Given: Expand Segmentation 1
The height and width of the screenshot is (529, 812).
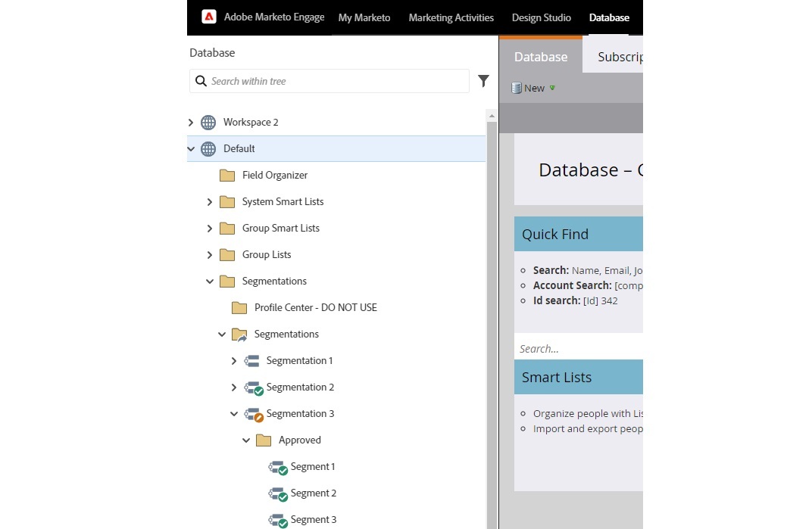Looking at the screenshot, I should (x=234, y=361).
